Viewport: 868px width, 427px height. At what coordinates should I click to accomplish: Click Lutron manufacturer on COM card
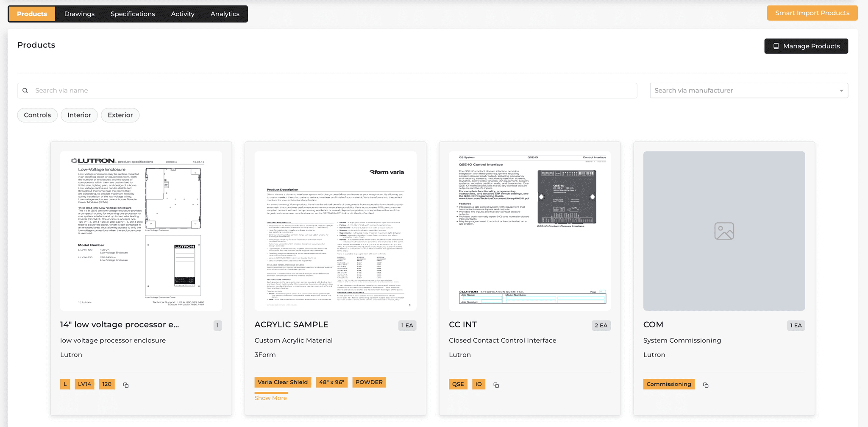pos(654,354)
